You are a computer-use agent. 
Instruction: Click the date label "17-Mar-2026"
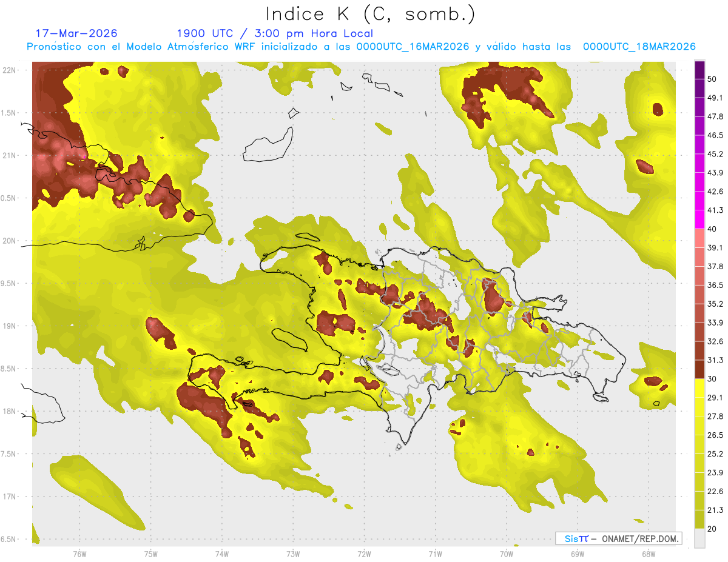click(76, 33)
